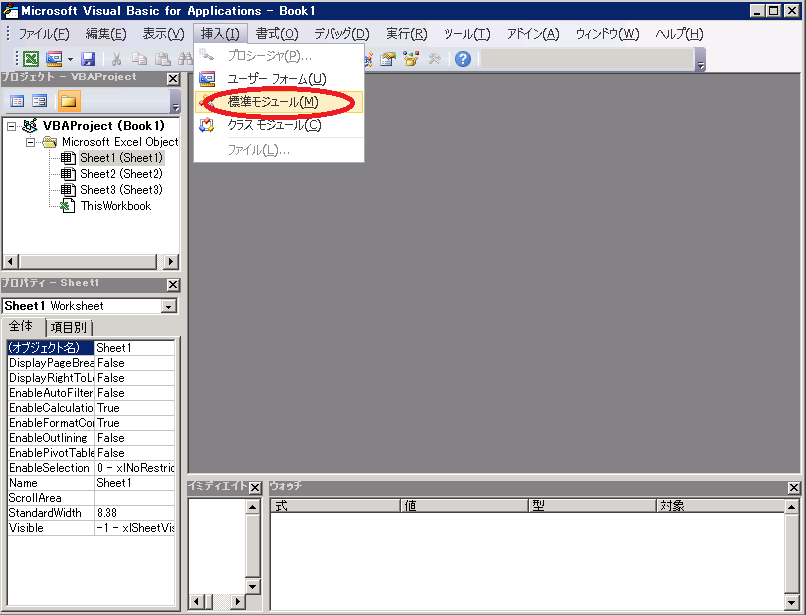Open standard toolbar options chevron
Screen dimensions: 806x615
tap(700, 60)
